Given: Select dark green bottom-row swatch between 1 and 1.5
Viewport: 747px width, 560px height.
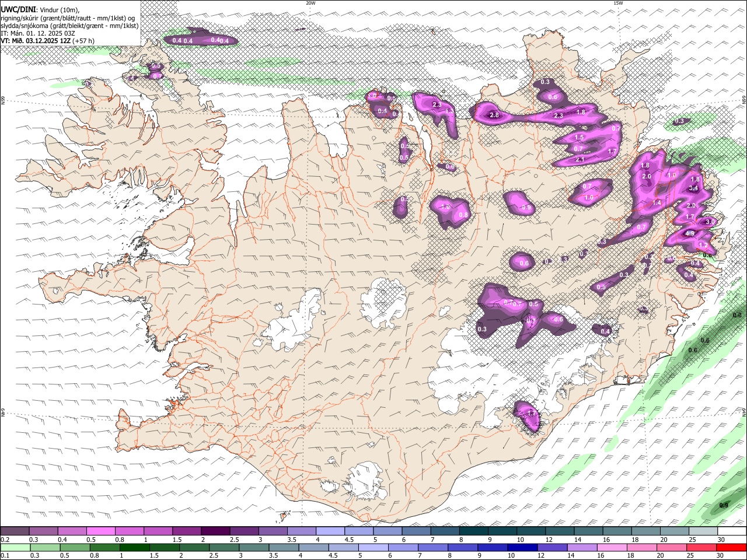Looking at the screenshot, I should pos(134,547).
